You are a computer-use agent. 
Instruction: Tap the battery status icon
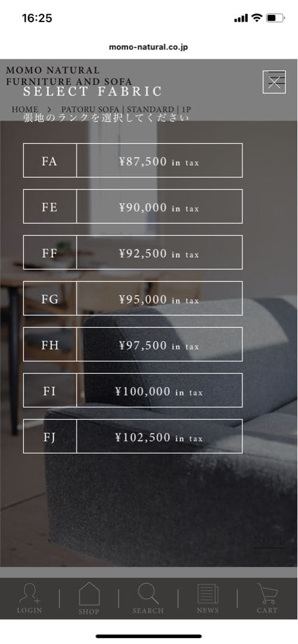pos(275,18)
